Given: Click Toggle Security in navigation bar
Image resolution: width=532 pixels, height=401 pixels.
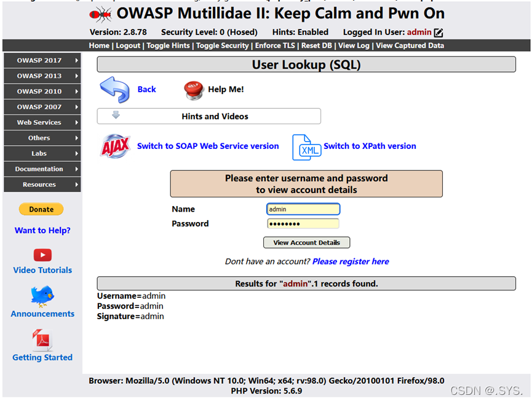Looking at the screenshot, I should (222, 46).
